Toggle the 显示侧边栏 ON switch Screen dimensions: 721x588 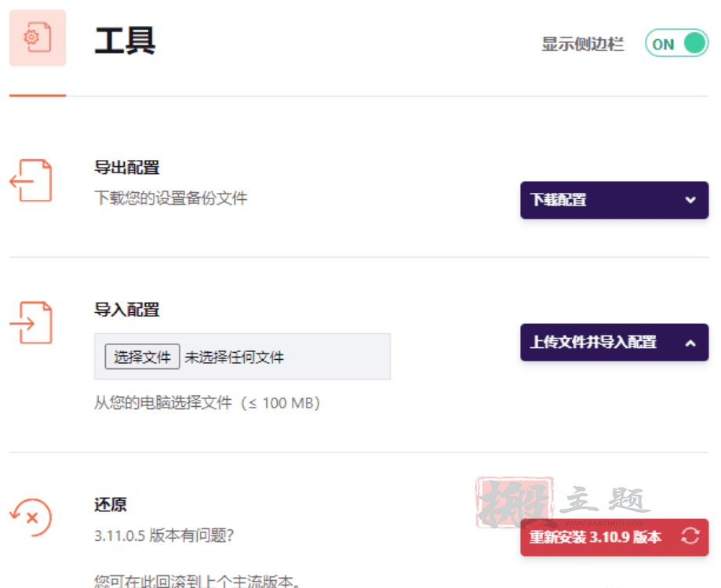pyautogui.click(x=676, y=43)
